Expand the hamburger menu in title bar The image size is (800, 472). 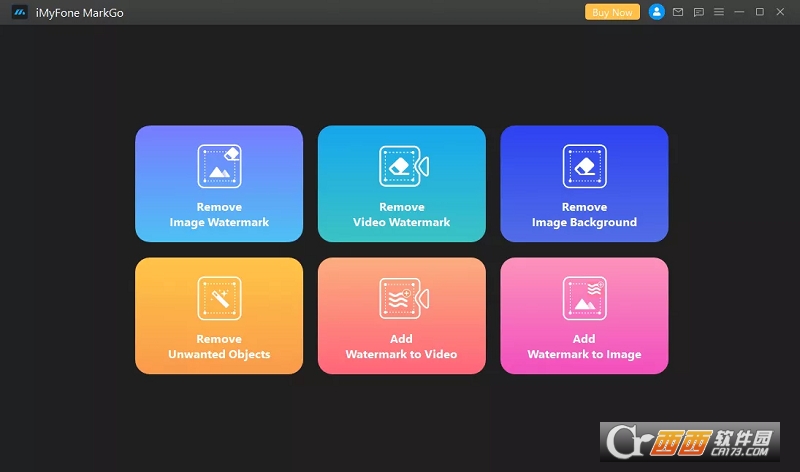coord(718,12)
